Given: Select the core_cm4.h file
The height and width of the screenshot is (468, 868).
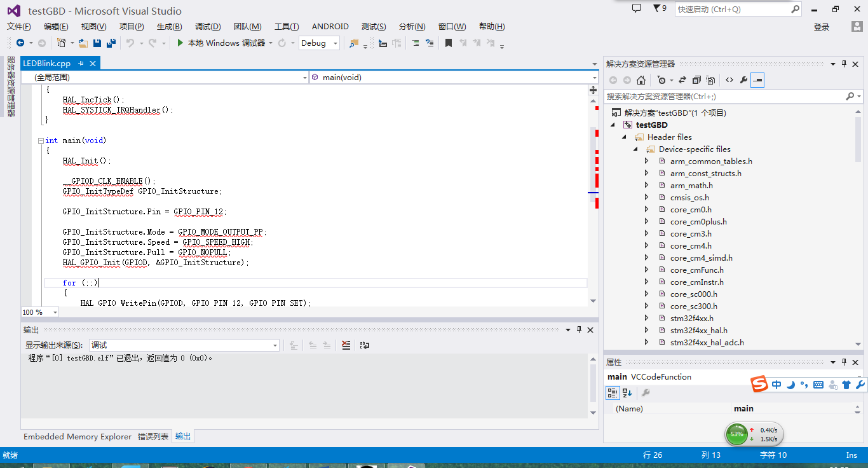Looking at the screenshot, I should click(x=691, y=246).
